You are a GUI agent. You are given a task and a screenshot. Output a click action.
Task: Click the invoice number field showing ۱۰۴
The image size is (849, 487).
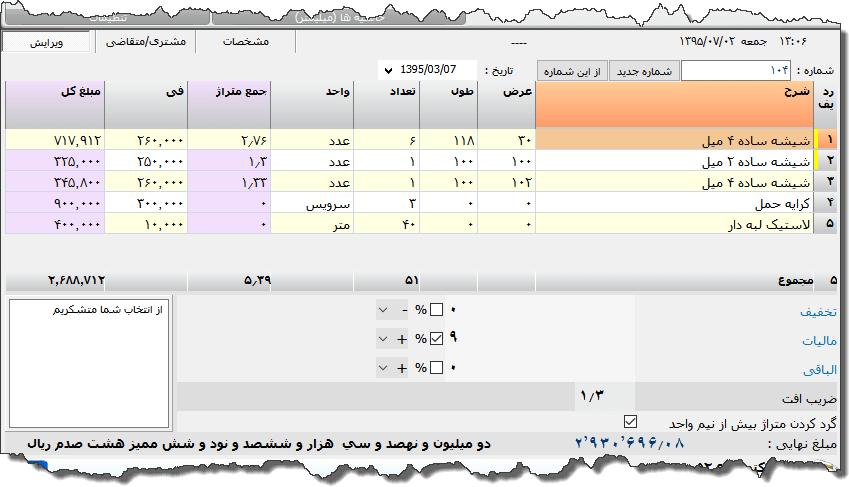(735, 71)
